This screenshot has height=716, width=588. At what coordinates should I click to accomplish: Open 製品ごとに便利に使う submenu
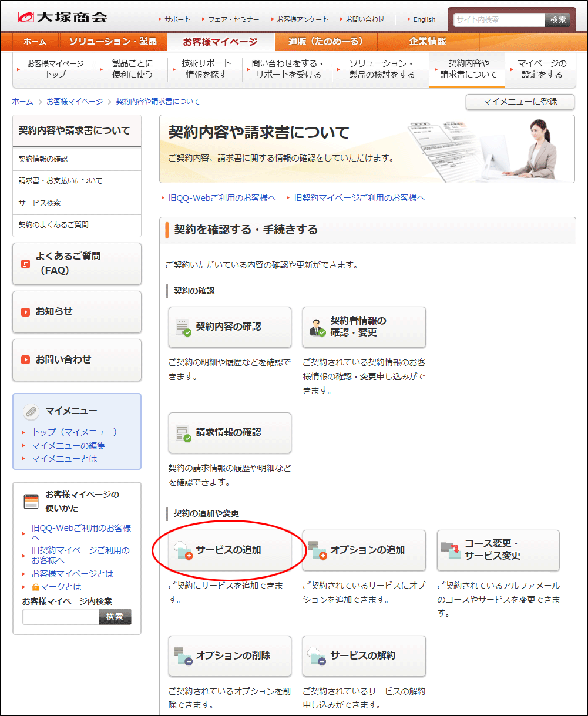pyautogui.click(x=131, y=69)
